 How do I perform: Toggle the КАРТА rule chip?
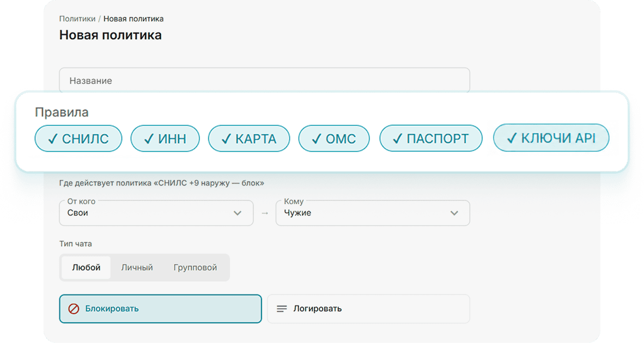pos(249,139)
